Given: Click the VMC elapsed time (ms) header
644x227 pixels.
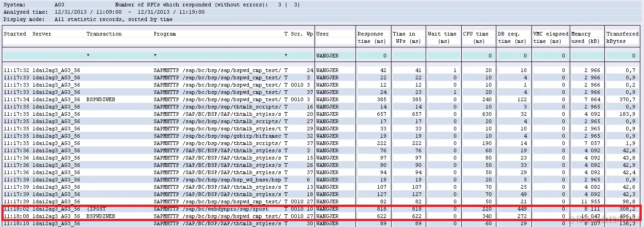Looking at the screenshot, I should point(551,37).
